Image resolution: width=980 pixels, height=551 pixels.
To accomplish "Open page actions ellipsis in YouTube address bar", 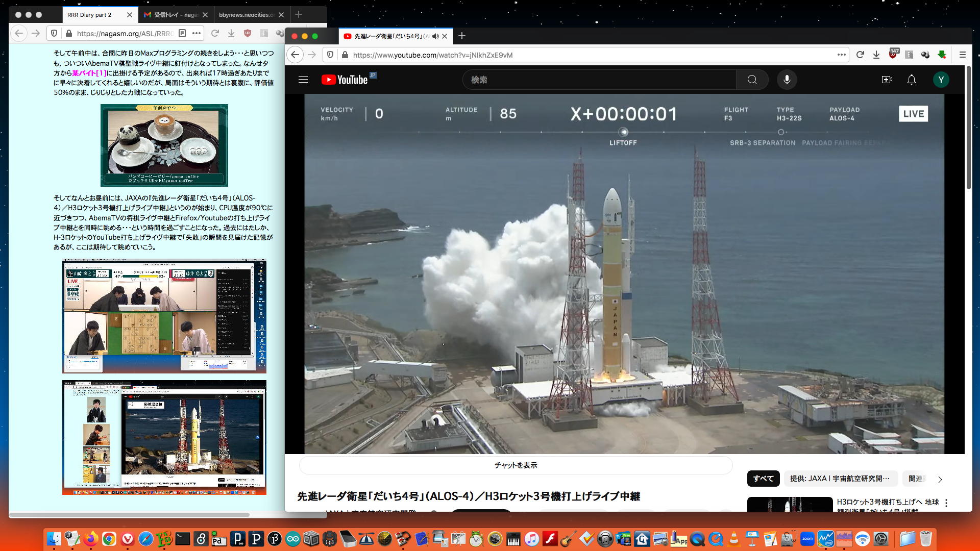I will (x=842, y=55).
